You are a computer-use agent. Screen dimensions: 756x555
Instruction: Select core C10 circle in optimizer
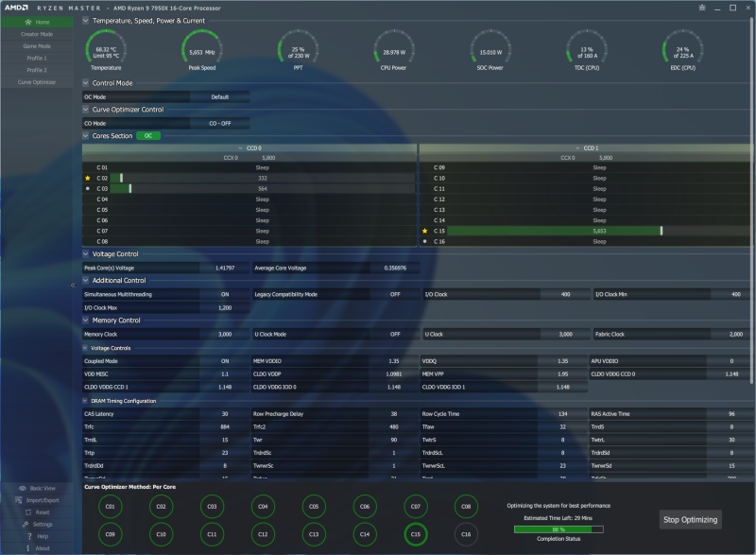[161, 534]
